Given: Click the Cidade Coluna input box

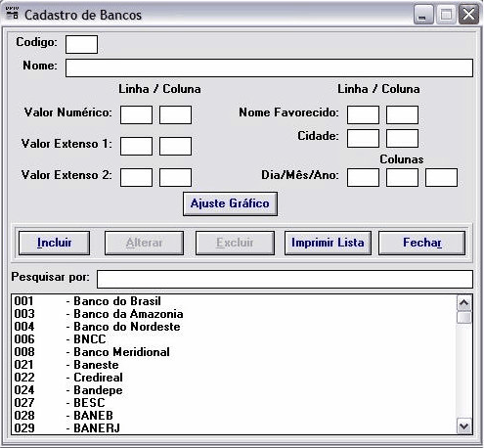Looking at the screenshot, I should point(402,138).
